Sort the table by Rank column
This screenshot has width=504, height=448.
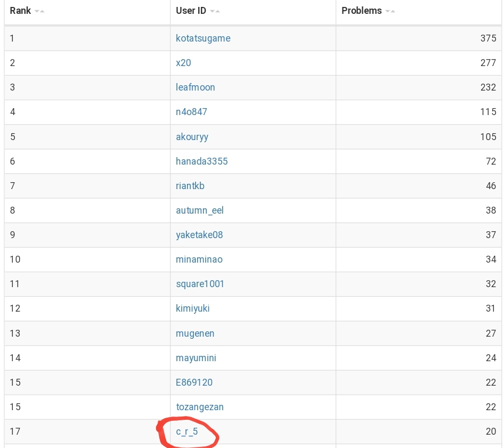[39, 11]
